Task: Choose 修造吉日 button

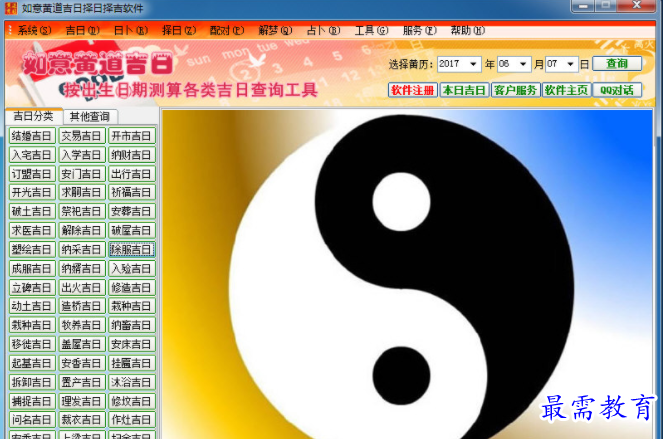Action: point(132,288)
